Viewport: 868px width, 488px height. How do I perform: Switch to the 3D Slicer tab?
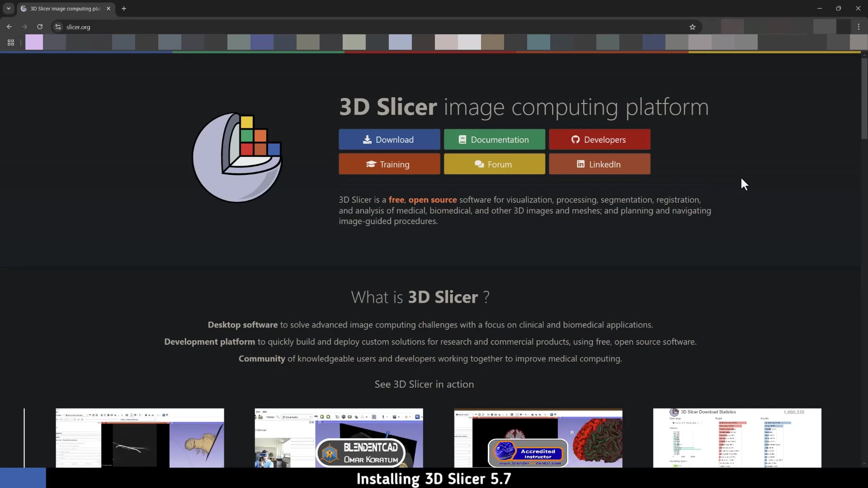(x=63, y=8)
